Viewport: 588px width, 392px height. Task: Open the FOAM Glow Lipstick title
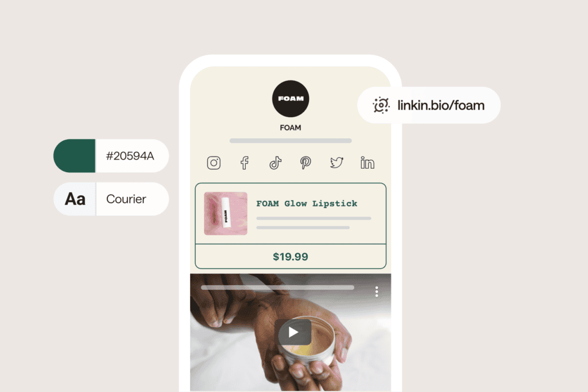307,204
